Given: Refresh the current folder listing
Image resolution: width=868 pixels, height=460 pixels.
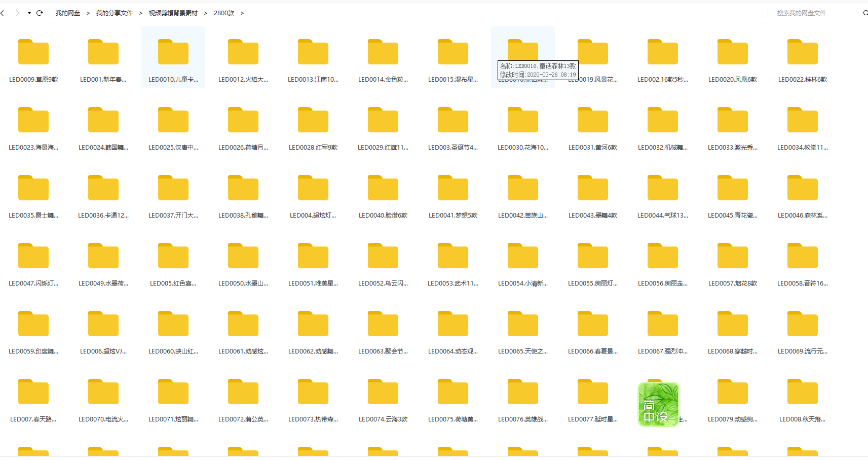Looking at the screenshot, I should click(40, 13).
